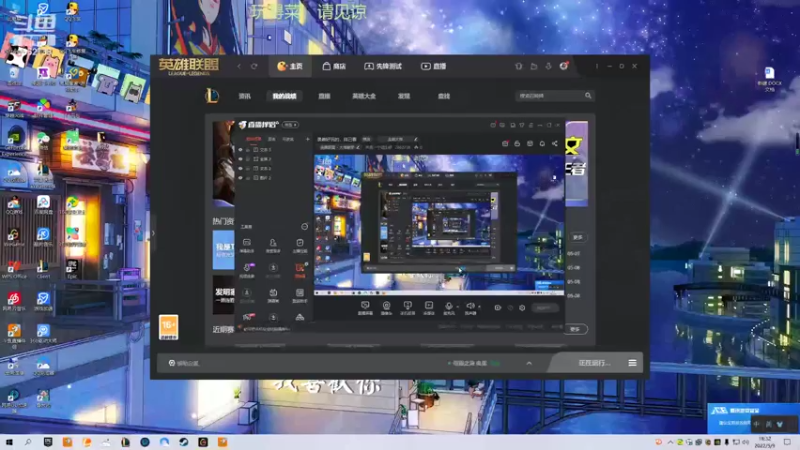Image resolution: width=800 pixels, height=450 pixels.
Task: Open the server region selector in bottom bar
Action: [473, 363]
